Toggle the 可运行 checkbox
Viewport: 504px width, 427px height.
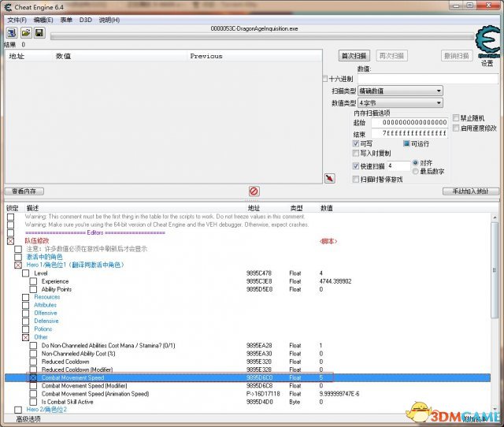(406, 143)
